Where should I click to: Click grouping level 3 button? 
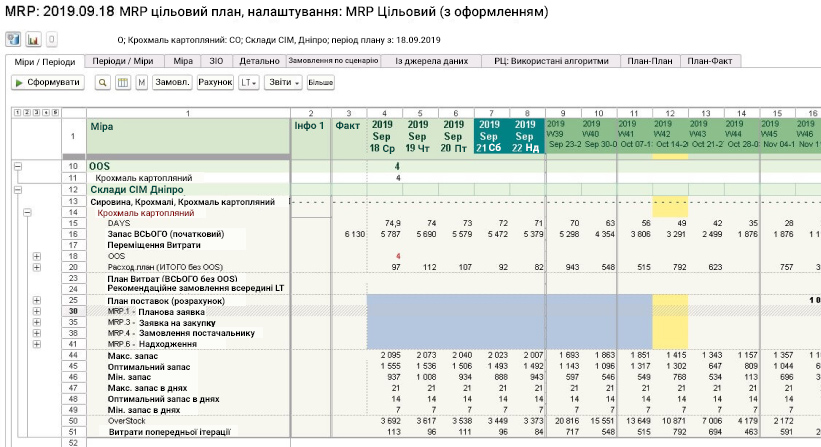[x=37, y=113]
